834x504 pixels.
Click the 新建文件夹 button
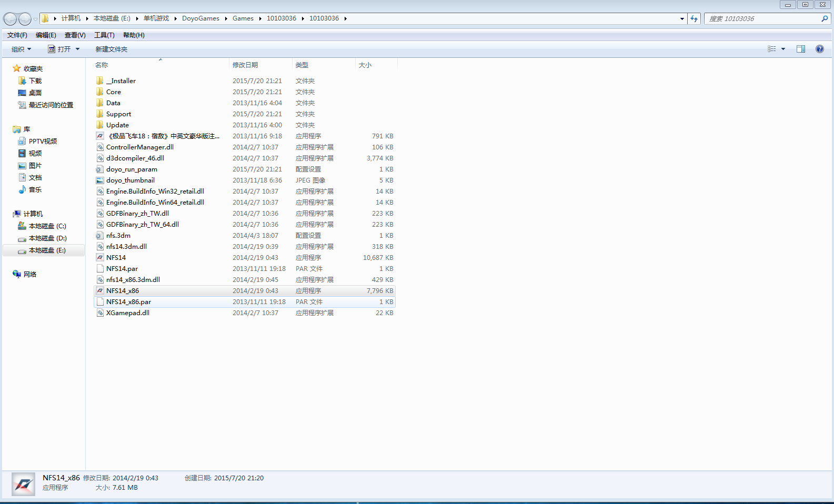[x=112, y=49]
